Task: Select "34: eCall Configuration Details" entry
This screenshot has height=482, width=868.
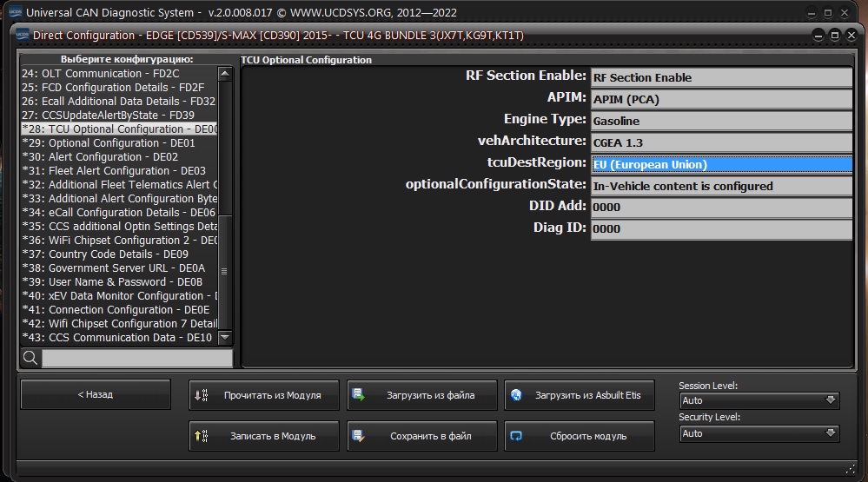Action: [119, 213]
